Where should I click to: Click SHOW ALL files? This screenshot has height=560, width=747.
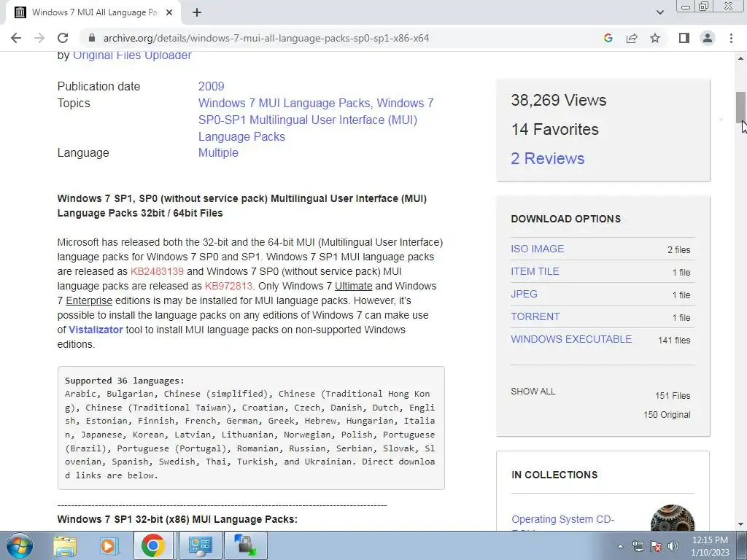click(x=533, y=392)
